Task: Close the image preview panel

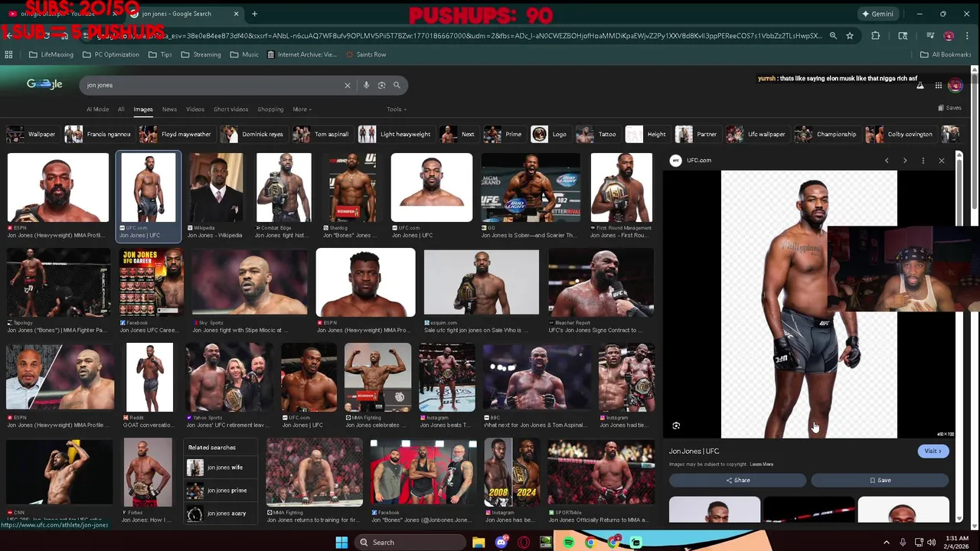Action: pyautogui.click(x=942, y=161)
